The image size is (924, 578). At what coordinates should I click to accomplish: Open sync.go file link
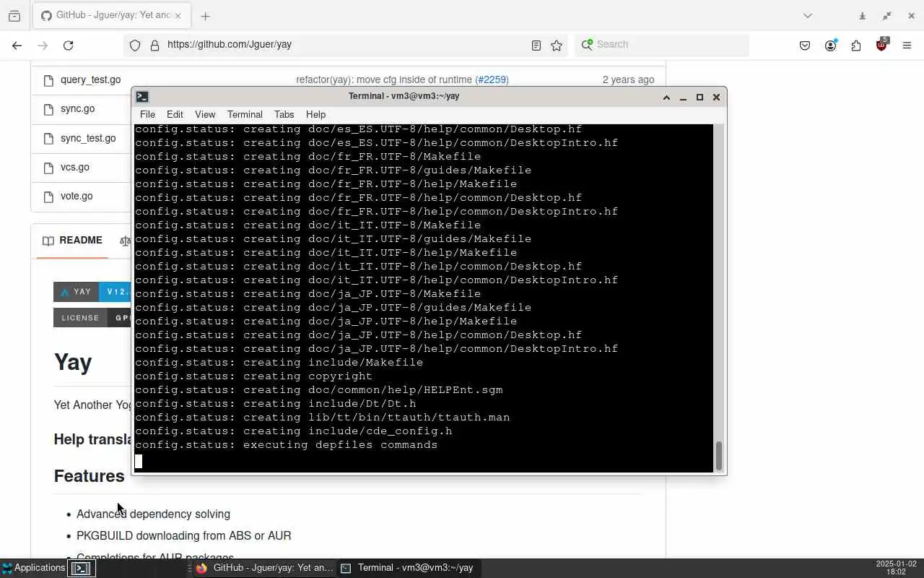pyautogui.click(x=77, y=108)
